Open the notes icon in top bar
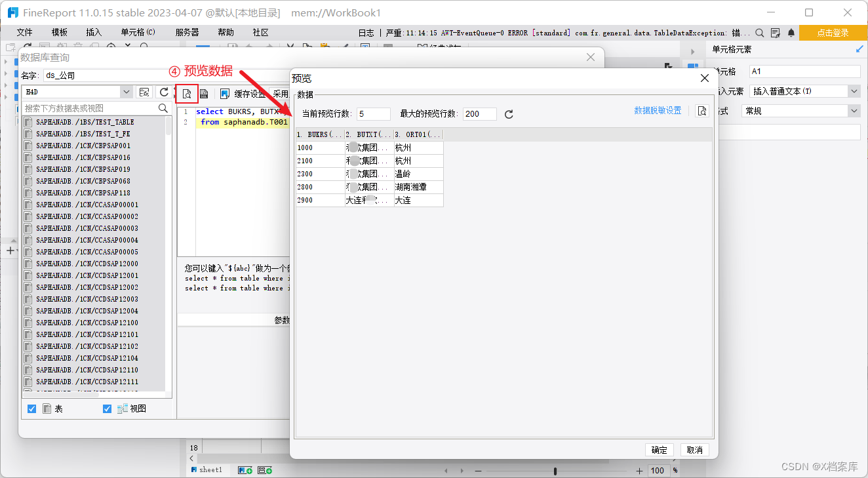The width and height of the screenshot is (868, 478). tap(776, 32)
